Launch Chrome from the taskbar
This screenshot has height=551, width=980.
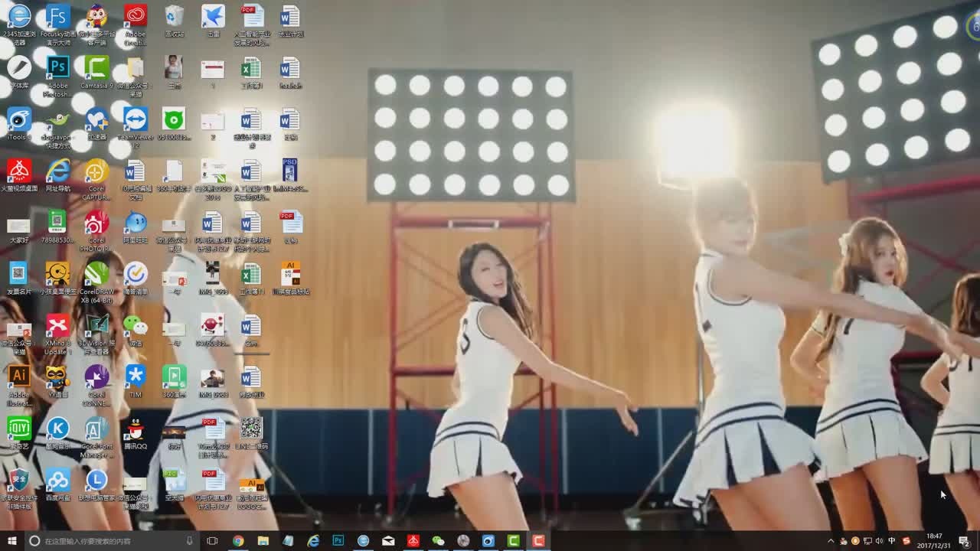[238, 541]
